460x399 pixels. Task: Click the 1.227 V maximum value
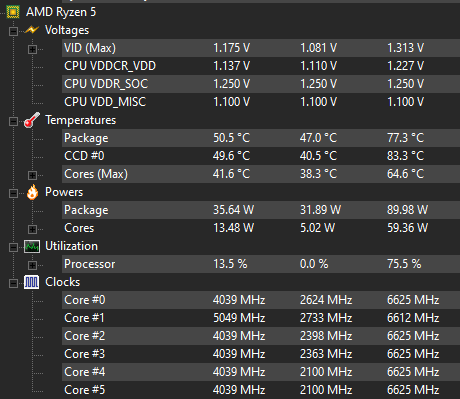(x=405, y=66)
